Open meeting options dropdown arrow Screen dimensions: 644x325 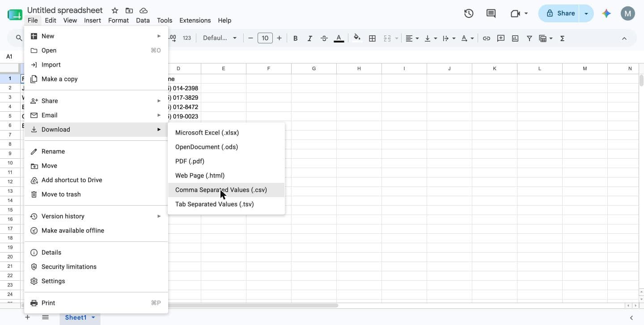click(526, 13)
